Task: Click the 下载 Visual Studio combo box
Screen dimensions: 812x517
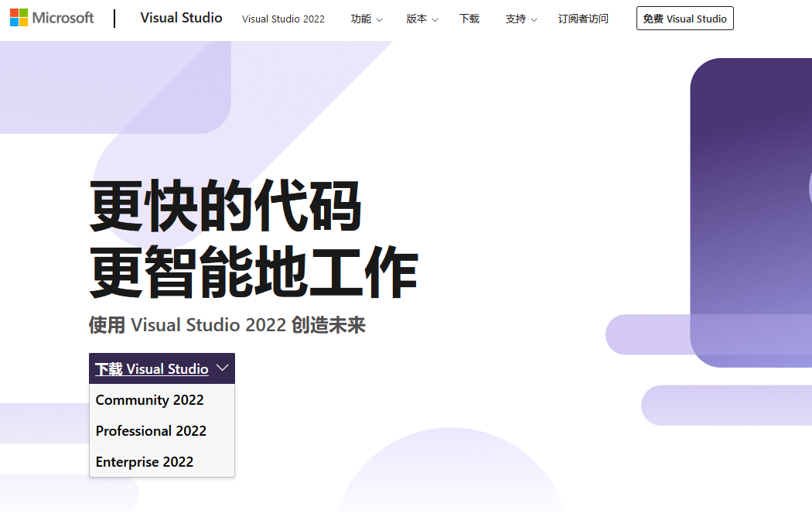Action: click(162, 368)
